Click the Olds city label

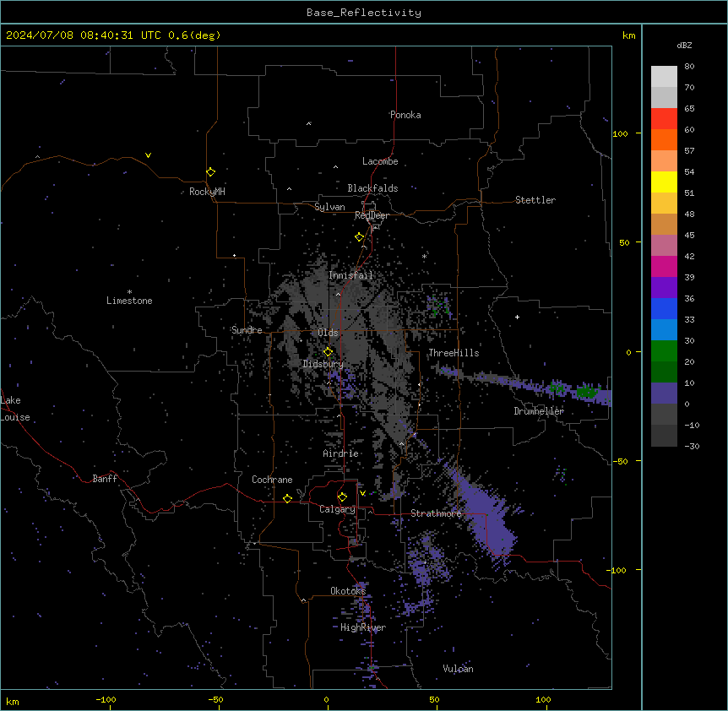coord(328,333)
